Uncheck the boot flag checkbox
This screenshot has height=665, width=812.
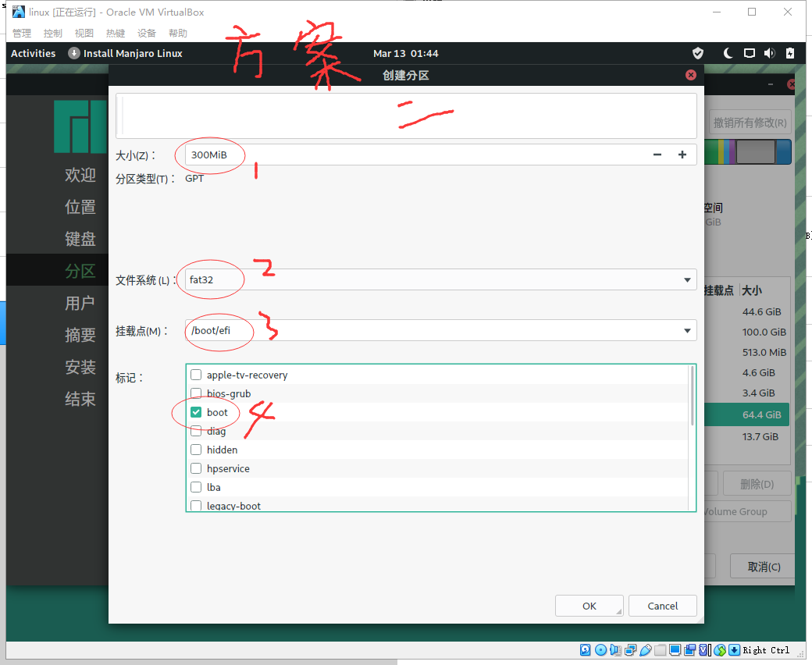(x=196, y=412)
